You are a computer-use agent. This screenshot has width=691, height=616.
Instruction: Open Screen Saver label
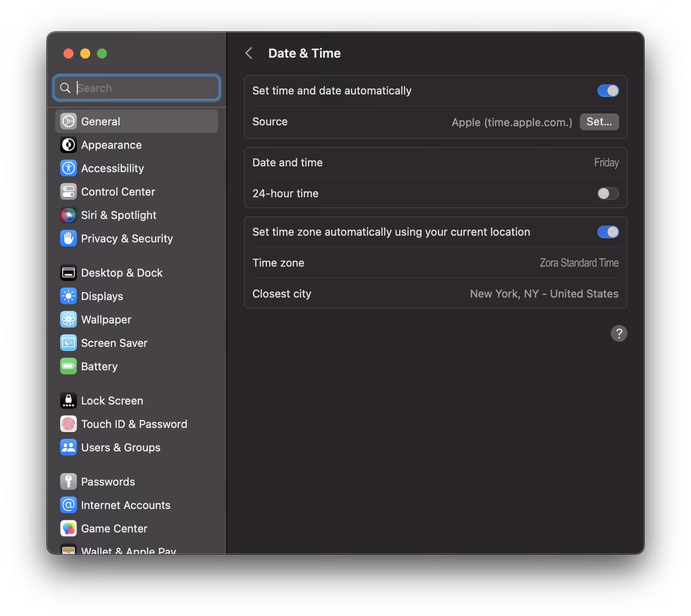114,343
